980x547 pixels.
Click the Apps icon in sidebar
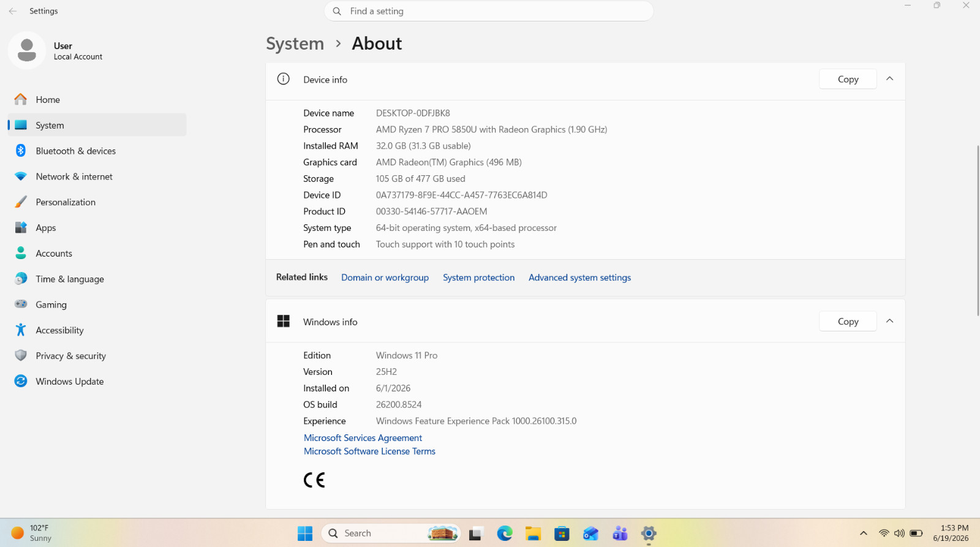[21, 227]
